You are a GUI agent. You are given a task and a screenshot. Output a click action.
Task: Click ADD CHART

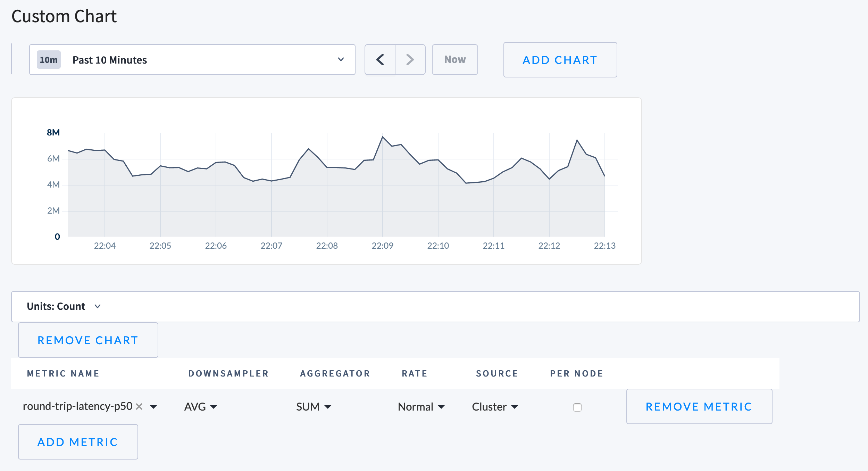tap(559, 59)
